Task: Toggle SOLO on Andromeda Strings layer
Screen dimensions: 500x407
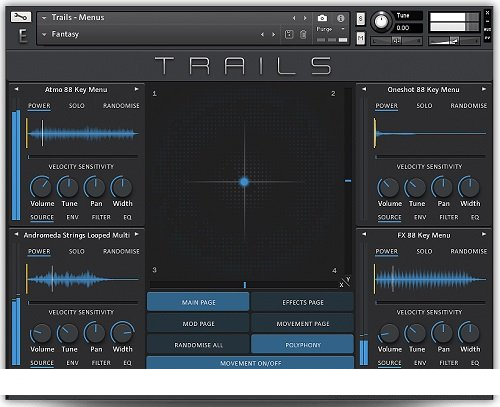Action: (77, 251)
